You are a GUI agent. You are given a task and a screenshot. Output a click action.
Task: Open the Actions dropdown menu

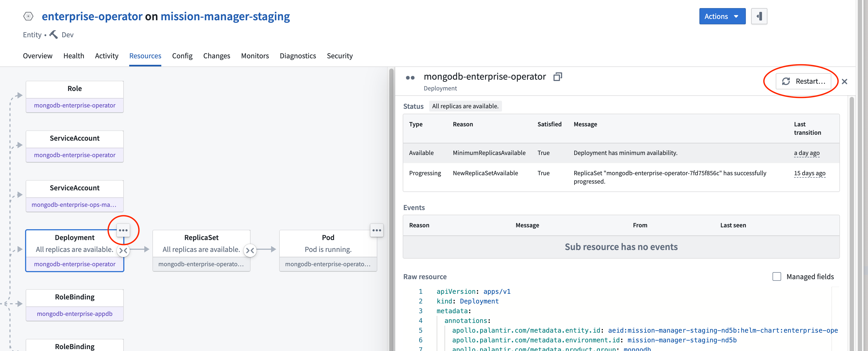(722, 16)
